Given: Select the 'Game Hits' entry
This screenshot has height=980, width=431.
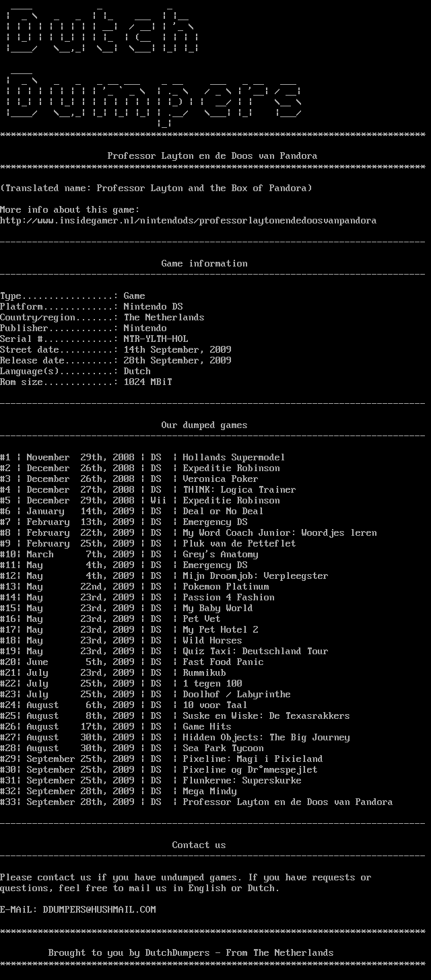Looking at the screenshot, I should coord(207,727).
